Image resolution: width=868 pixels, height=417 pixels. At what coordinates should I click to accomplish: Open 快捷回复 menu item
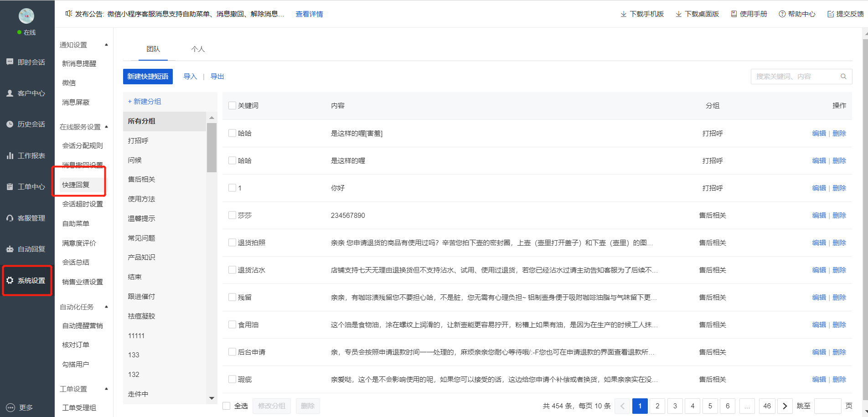[76, 185]
